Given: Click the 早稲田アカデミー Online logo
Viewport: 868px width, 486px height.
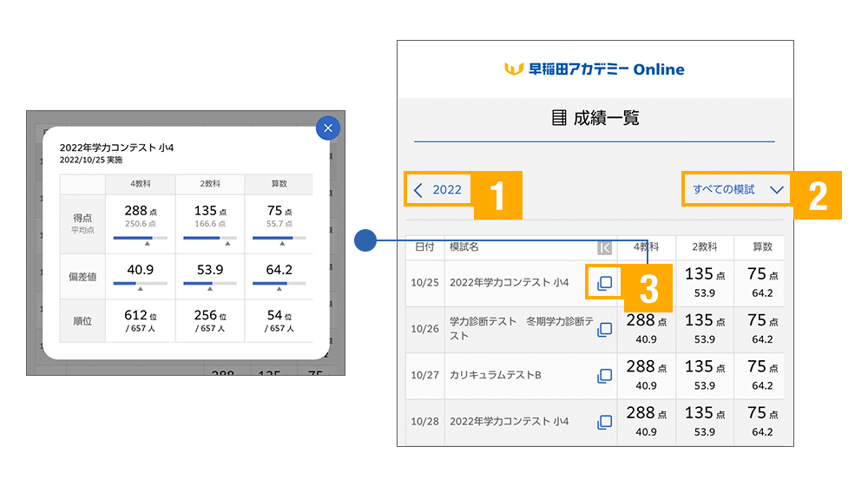Looking at the screenshot, I should pos(595,69).
